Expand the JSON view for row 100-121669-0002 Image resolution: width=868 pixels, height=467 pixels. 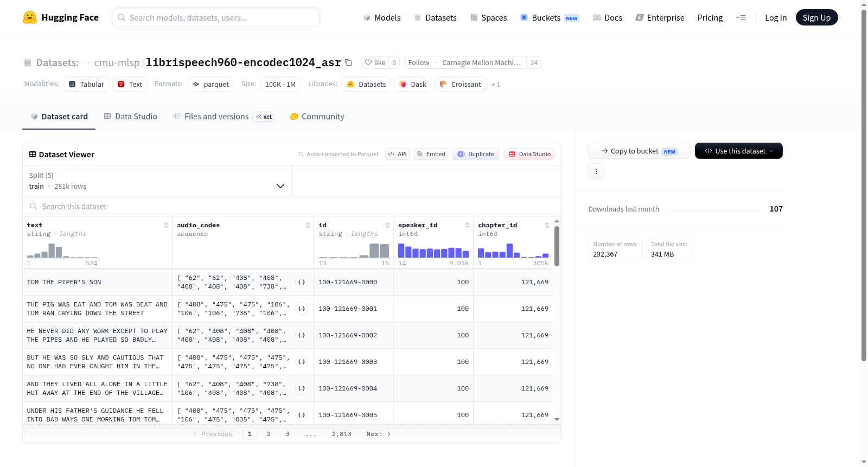click(x=302, y=335)
